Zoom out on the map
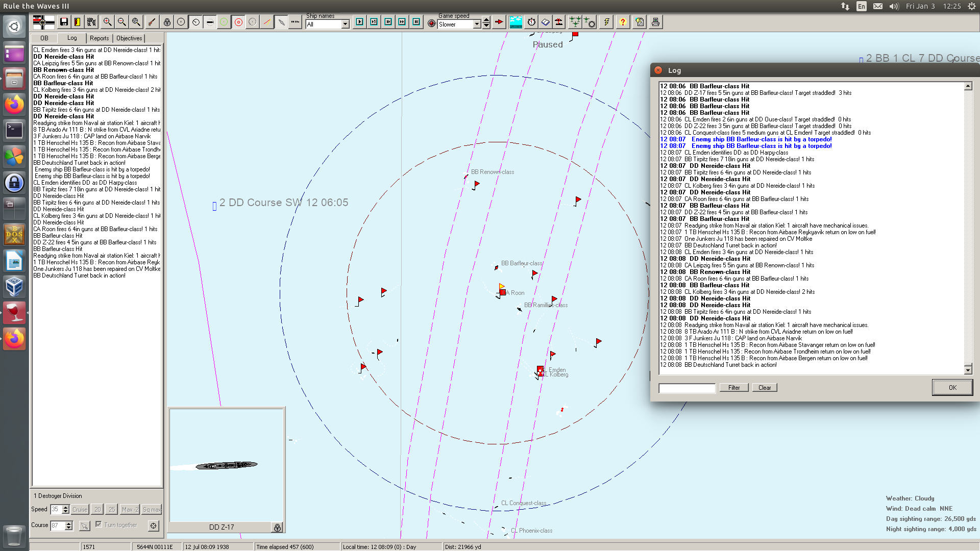The width and height of the screenshot is (980, 551). pos(122,22)
